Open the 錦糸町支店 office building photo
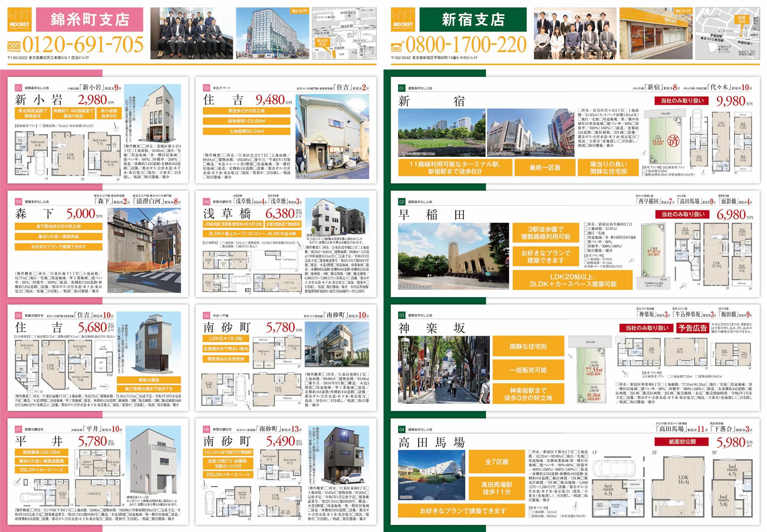This screenshot has width=767, height=532. point(273,33)
